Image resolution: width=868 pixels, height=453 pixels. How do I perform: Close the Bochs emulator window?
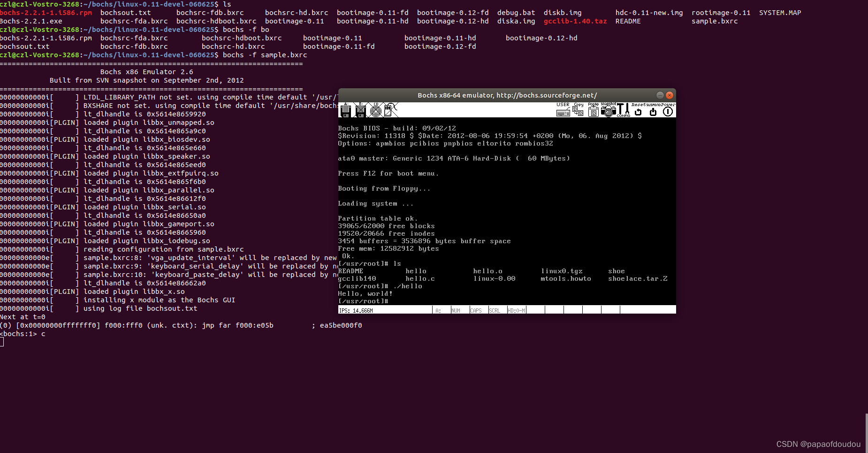pos(670,95)
